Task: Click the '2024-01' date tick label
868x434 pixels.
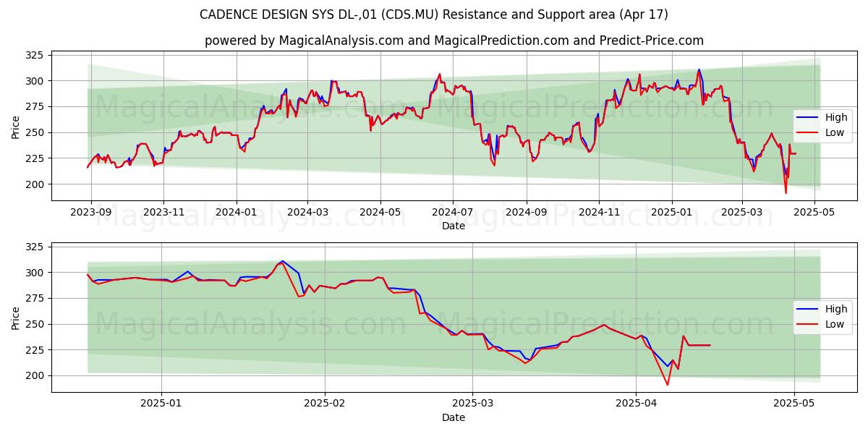Action: (236, 213)
